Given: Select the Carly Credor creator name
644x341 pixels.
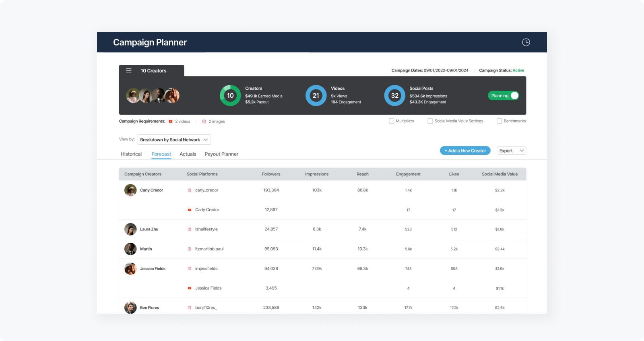Looking at the screenshot, I should 152,190.
